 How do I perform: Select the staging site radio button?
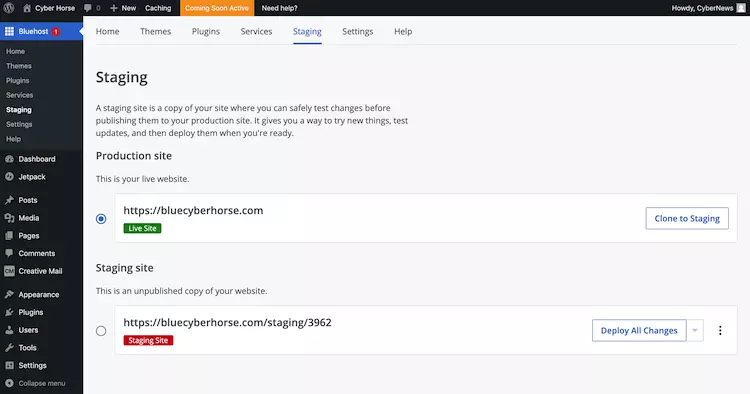coord(101,331)
